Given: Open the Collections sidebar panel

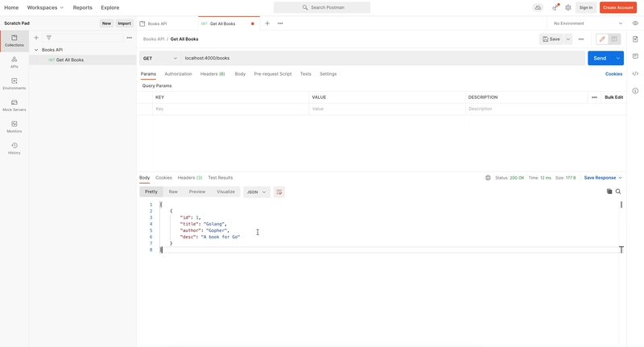Looking at the screenshot, I should point(14,40).
